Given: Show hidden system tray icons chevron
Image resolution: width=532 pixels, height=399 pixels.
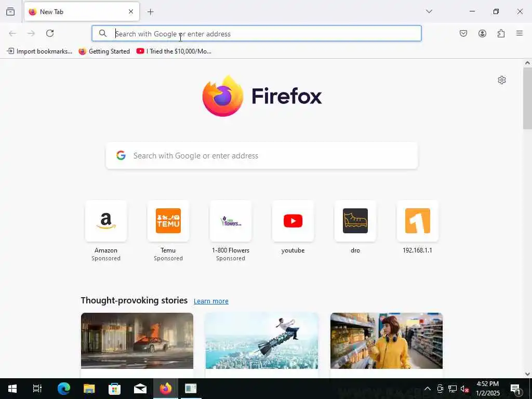Looking at the screenshot, I should point(428,389).
